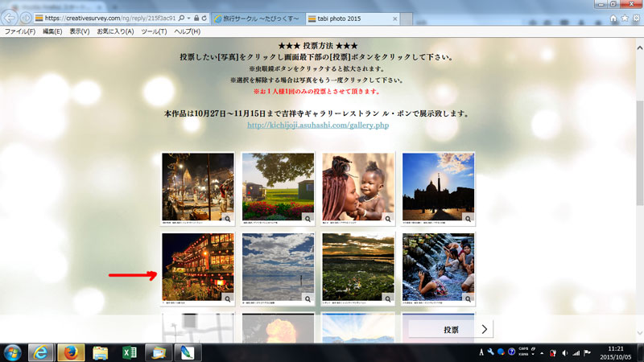Select the lotus lake at sunset photo
Screen dimensions: 644x362
coord(357,267)
